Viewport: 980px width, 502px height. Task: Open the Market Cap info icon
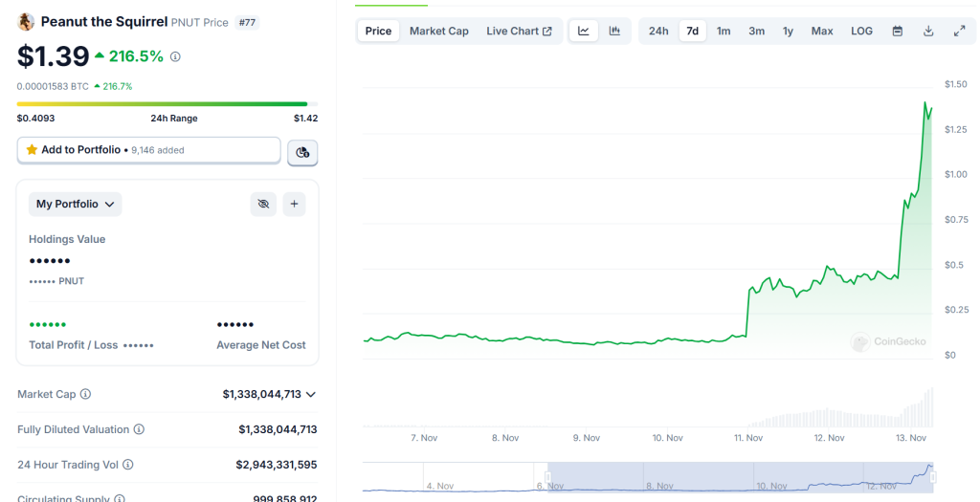pos(85,394)
